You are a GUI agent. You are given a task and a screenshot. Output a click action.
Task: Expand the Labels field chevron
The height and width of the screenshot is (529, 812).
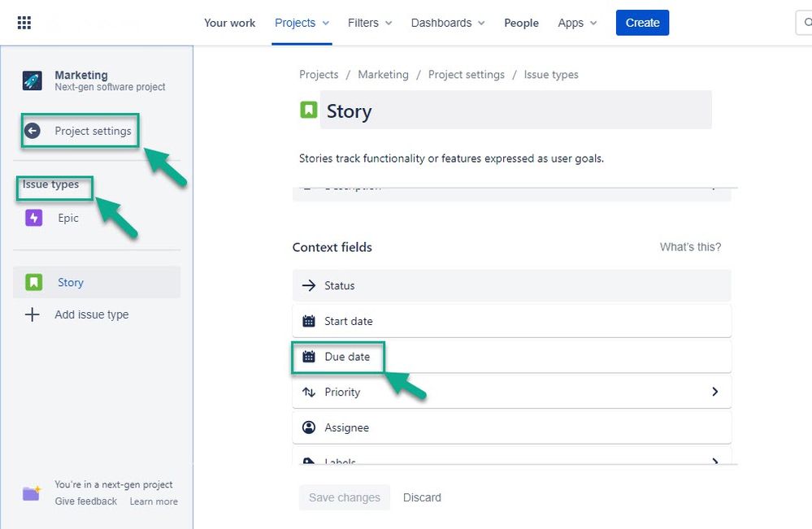coord(714,461)
